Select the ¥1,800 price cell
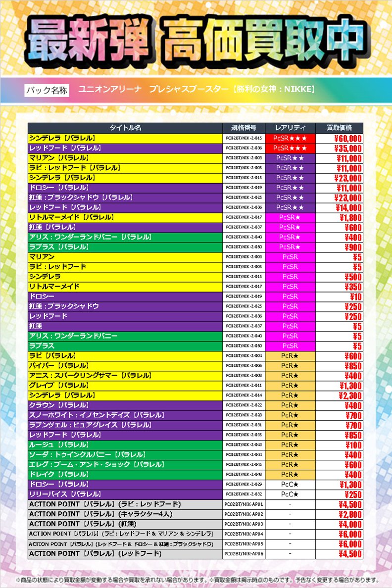This screenshot has height=588, width=392. coord(339,217)
